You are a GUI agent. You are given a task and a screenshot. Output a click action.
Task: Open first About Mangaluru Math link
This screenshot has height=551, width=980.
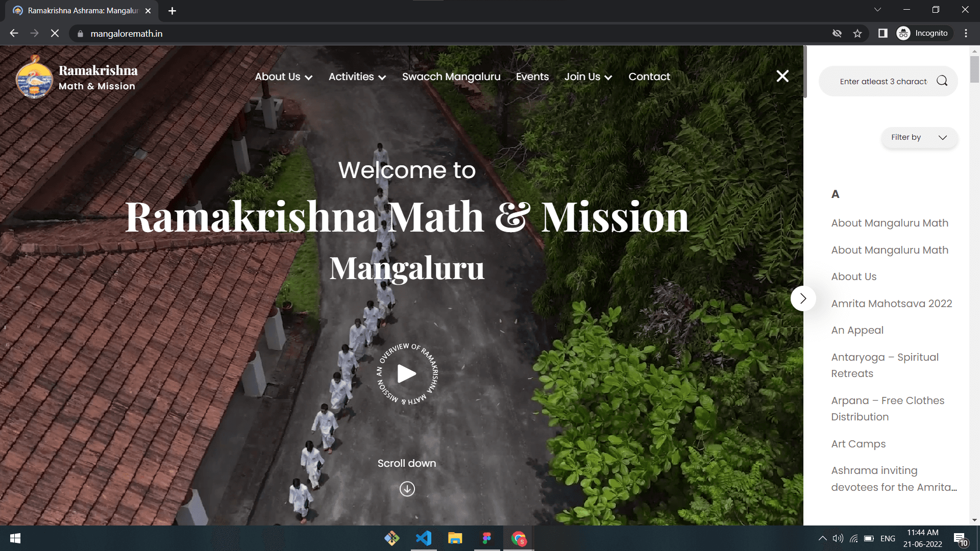click(x=890, y=223)
